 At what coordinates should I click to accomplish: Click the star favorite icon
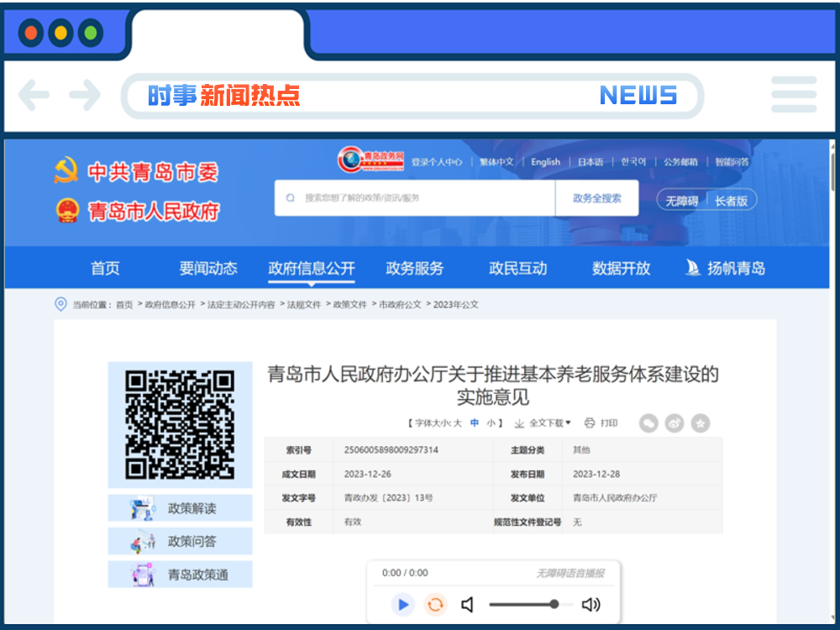701,423
